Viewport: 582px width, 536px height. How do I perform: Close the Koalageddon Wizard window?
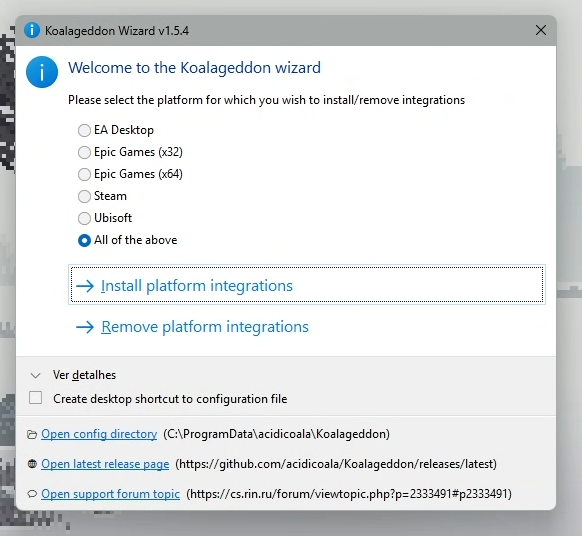coord(541,30)
